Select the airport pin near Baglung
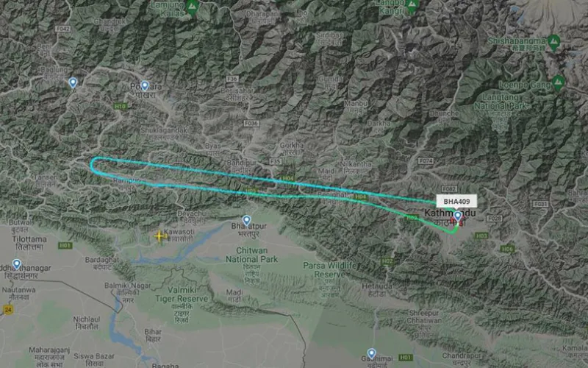The height and width of the screenshot is (368, 588). point(73,82)
